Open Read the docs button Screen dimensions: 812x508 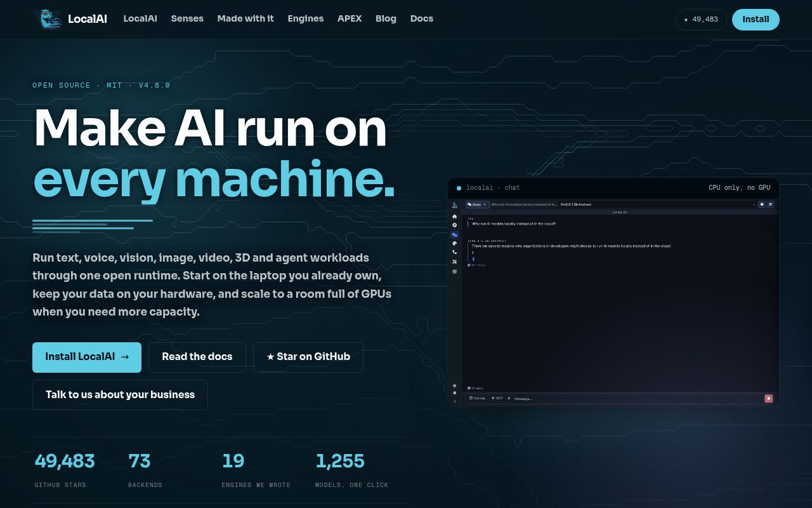point(197,357)
